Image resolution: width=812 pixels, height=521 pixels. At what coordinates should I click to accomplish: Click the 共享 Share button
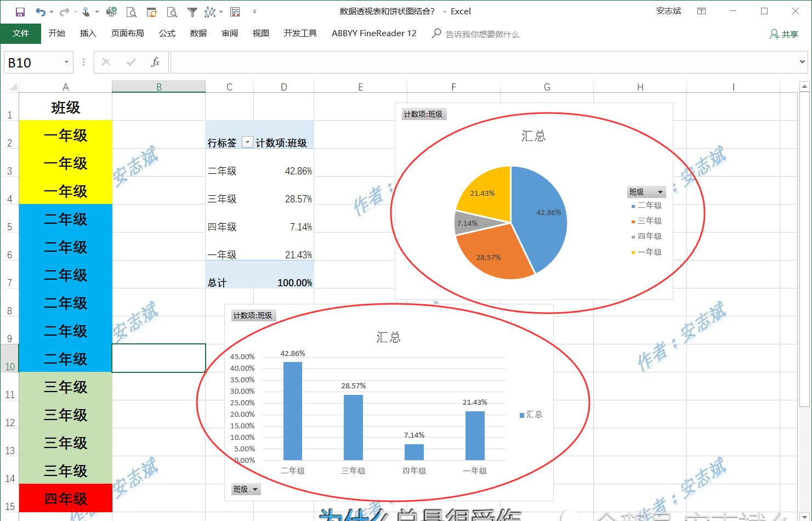tap(784, 33)
